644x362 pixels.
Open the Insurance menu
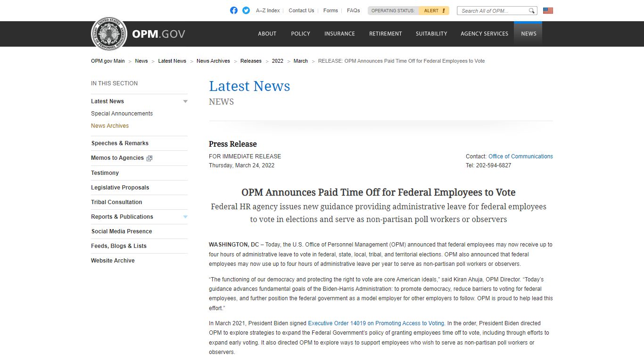pyautogui.click(x=339, y=33)
